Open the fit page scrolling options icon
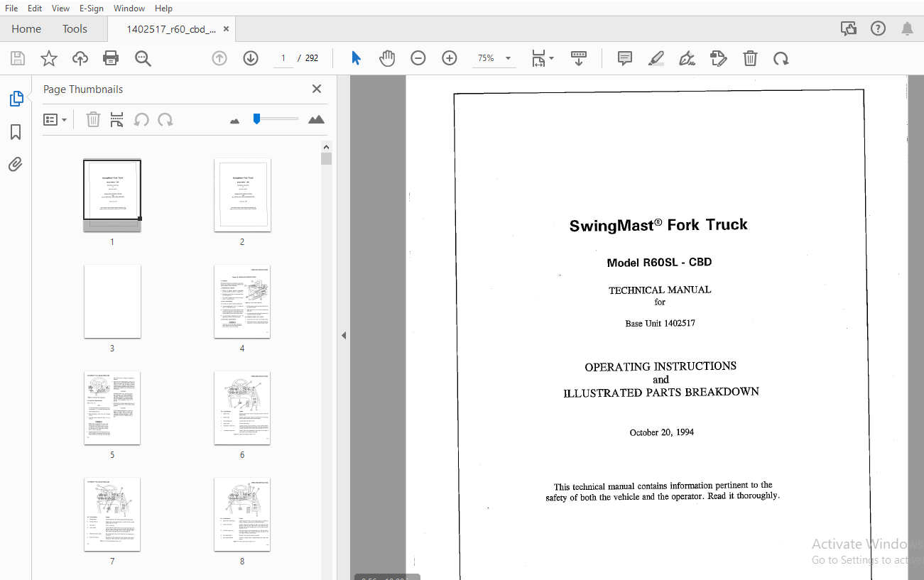The height and width of the screenshot is (580, 924). click(x=543, y=58)
